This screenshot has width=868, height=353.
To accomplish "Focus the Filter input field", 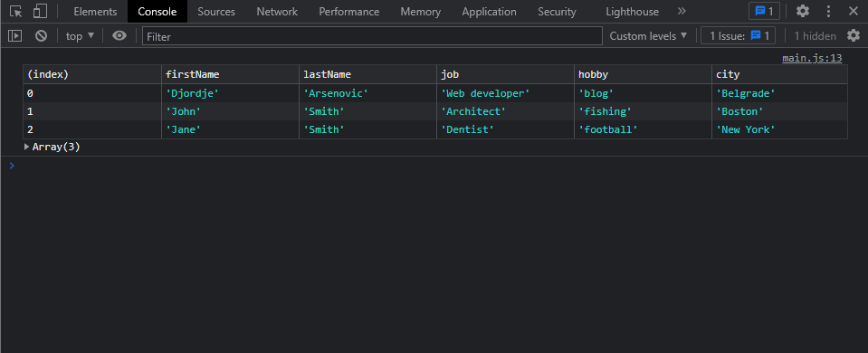I will click(x=372, y=36).
